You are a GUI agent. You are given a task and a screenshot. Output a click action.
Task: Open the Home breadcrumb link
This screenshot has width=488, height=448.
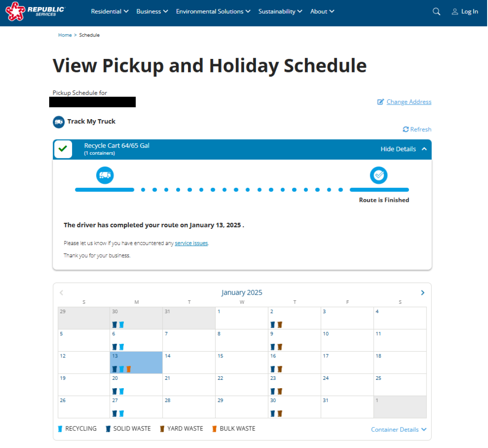[x=65, y=35]
